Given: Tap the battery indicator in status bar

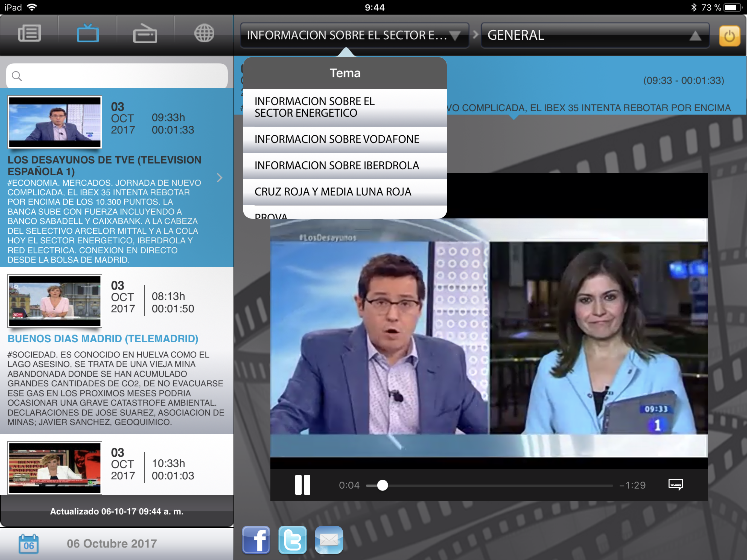Looking at the screenshot, I should tap(733, 7).
